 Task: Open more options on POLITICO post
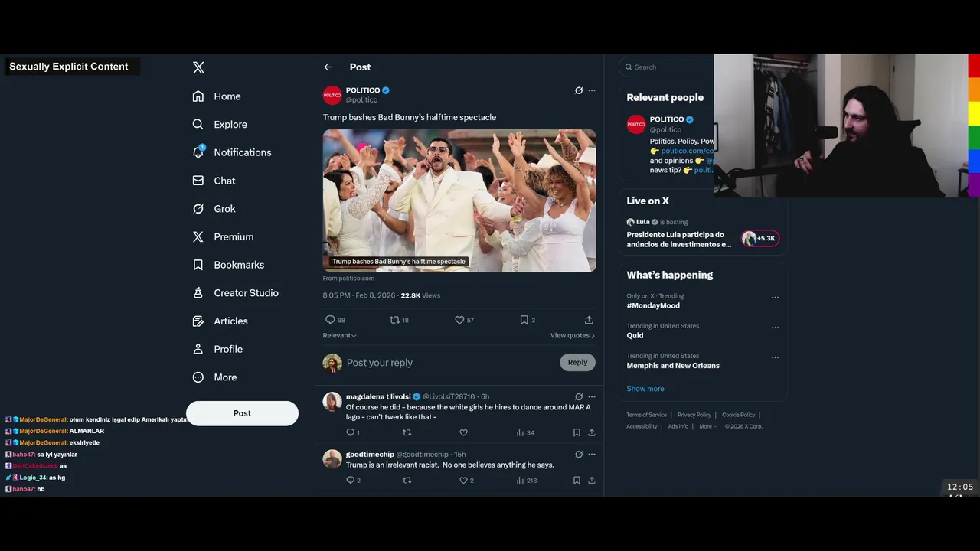pyautogui.click(x=591, y=90)
